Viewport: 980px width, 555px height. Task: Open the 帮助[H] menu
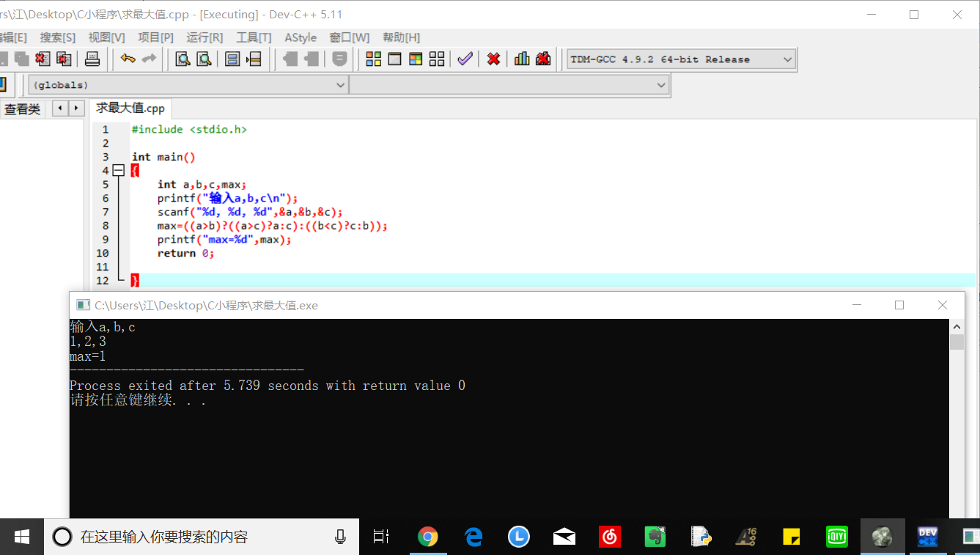click(402, 37)
